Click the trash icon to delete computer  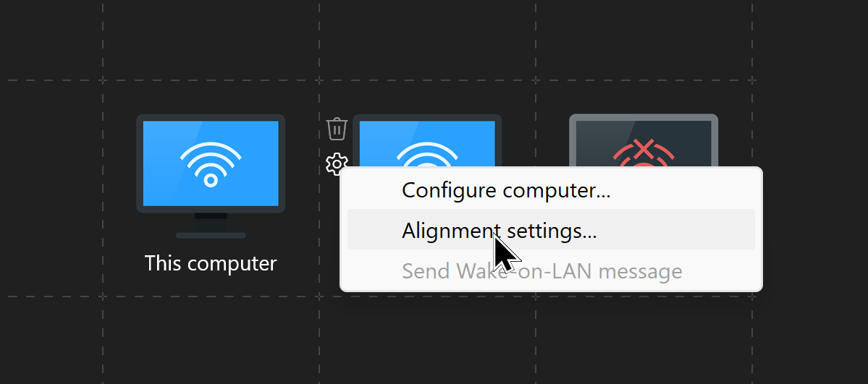click(x=337, y=129)
